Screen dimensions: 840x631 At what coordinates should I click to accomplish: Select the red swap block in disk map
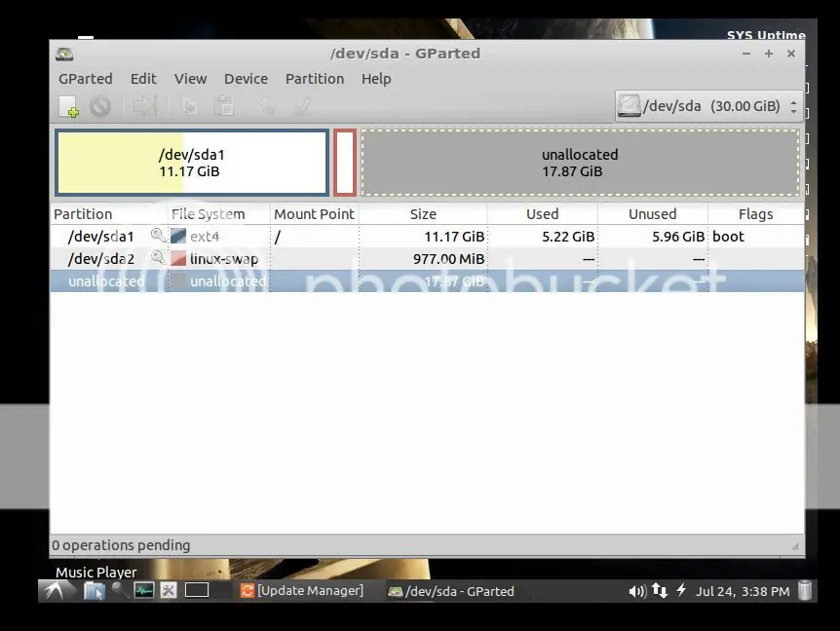point(344,163)
